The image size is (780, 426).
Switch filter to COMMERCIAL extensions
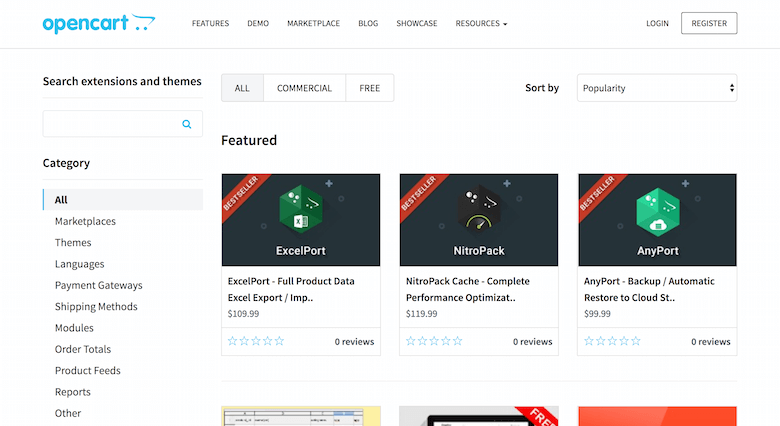(304, 88)
